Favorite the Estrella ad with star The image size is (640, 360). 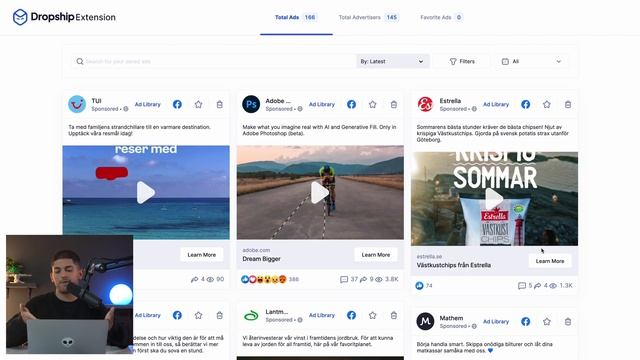[547, 104]
